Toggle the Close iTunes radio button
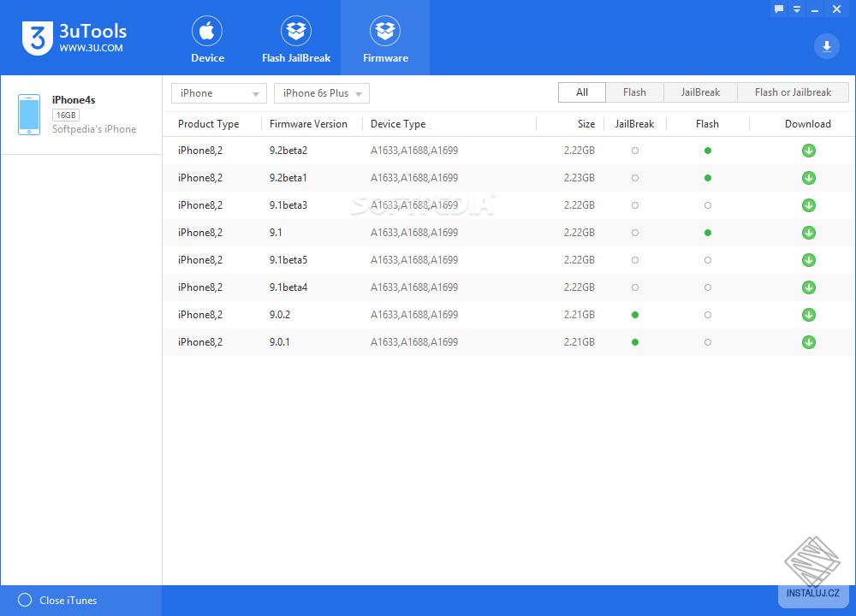This screenshot has height=616, width=856. pyautogui.click(x=25, y=600)
